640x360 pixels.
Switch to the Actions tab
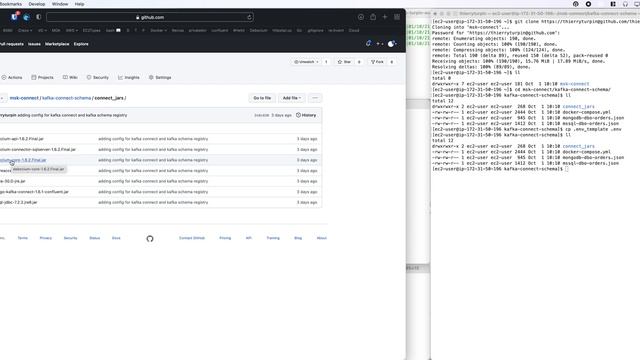12,77
